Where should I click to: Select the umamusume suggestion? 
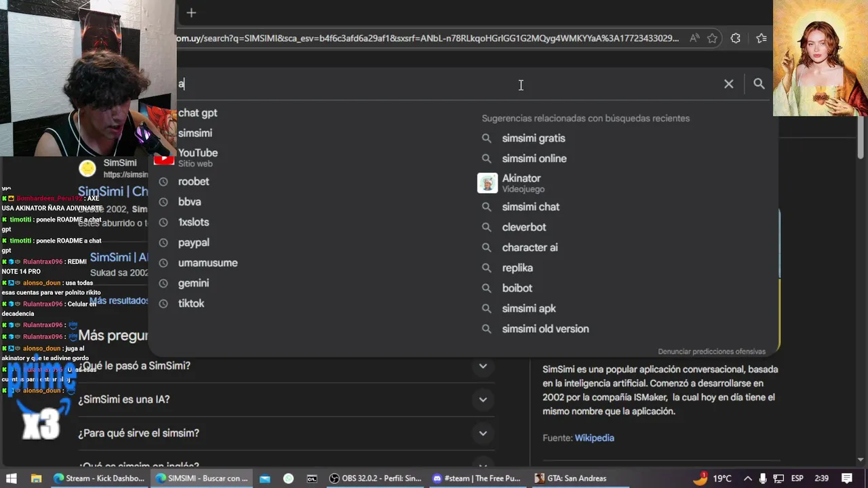coord(208,263)
